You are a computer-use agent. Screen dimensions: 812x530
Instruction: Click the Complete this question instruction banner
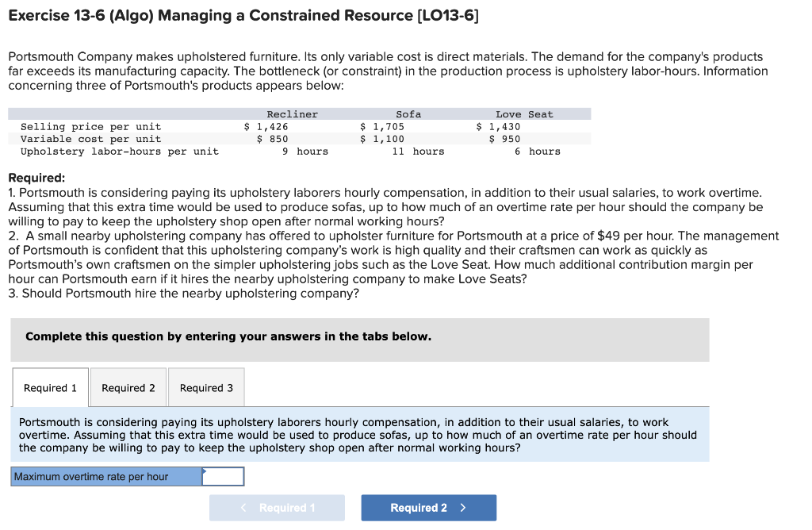coord(224,336)
